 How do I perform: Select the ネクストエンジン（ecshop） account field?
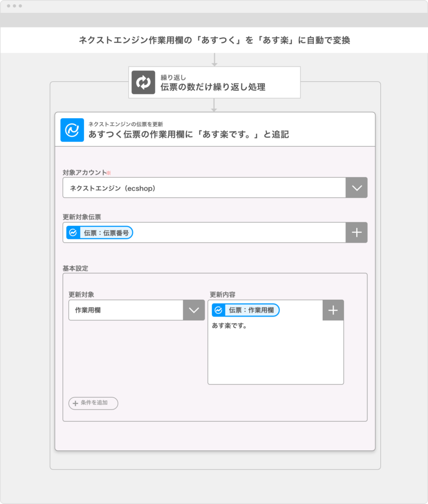[x=204, y=188]
